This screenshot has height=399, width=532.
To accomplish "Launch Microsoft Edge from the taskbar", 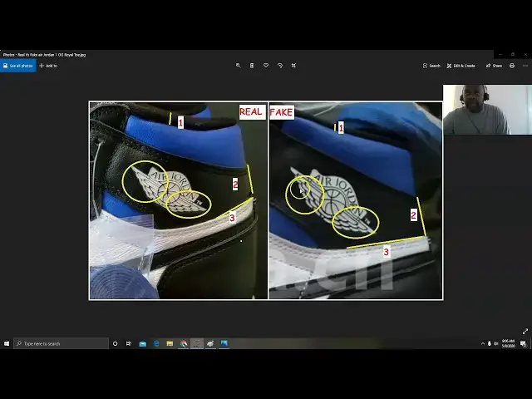I will point(156,343).
